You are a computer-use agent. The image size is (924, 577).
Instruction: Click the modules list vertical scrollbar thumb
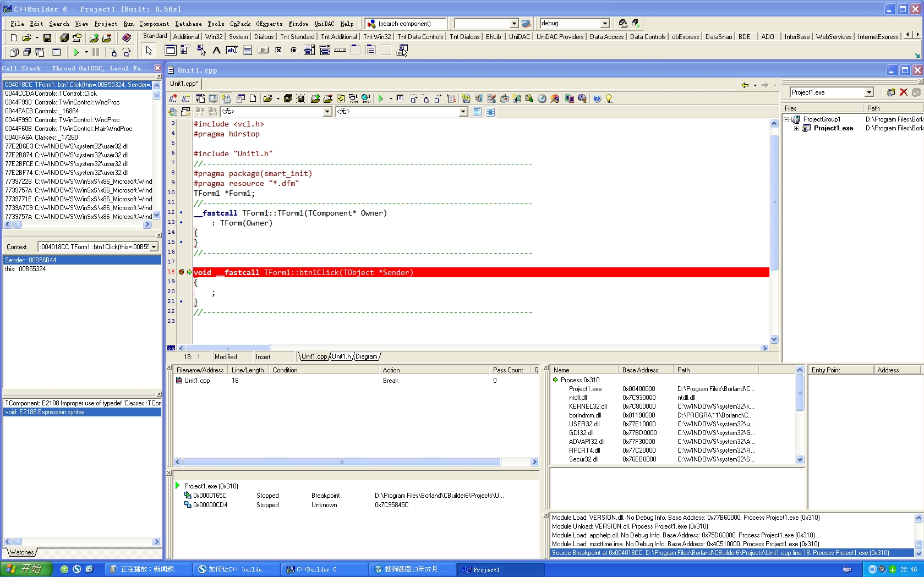[x=800, y=393]
